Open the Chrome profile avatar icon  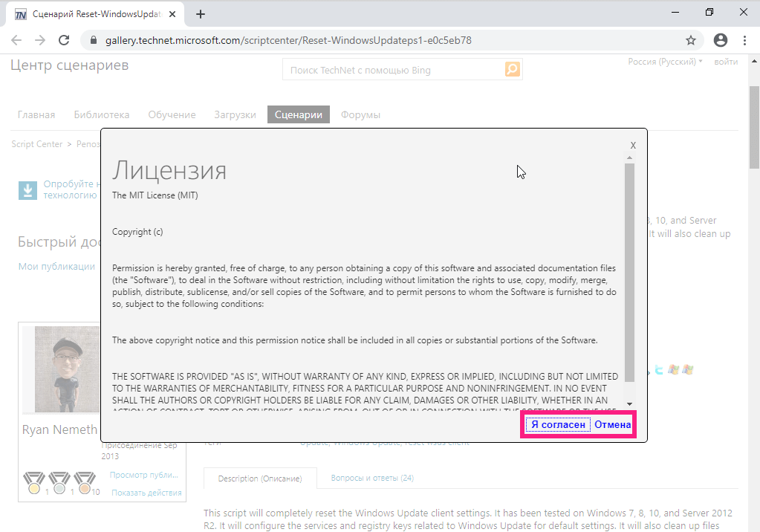[720, 40]
